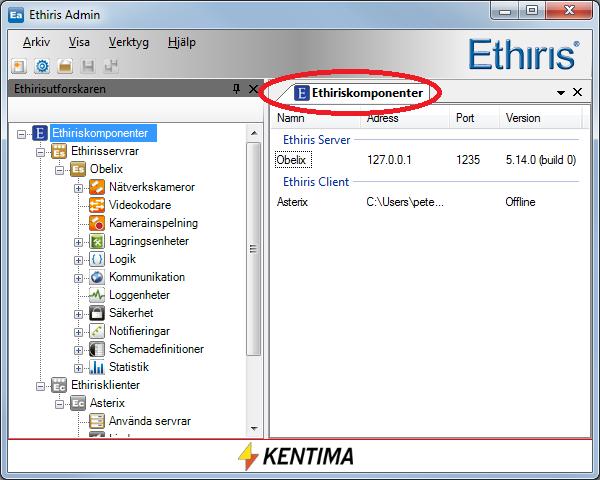The width and height of the screenshot is (600, 480).
Task: Expand the Säkerhet node
Action: click(x=78, y=314)
